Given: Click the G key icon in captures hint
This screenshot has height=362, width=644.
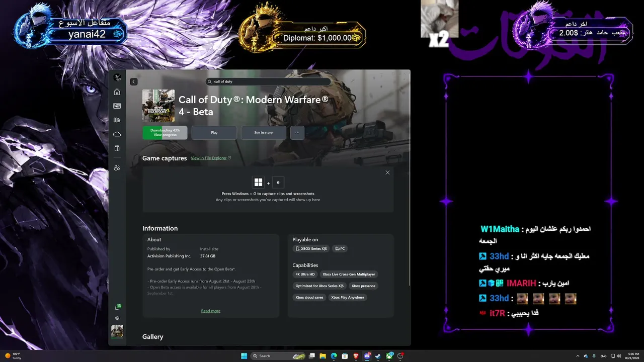Looking at the screenshot, I should [x=278, y=182].
